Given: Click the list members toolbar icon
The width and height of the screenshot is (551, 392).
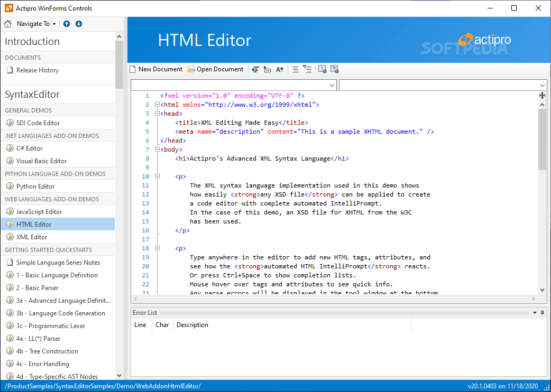Looking at the screenshot, I should (255, 69).
